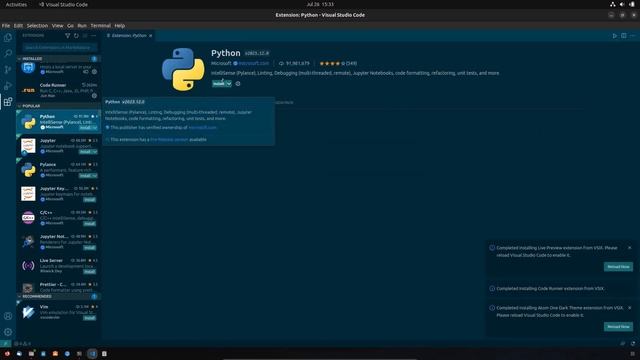This screenshot has height=360, width=640.
Task: Open the View menu
Action: 57,26
